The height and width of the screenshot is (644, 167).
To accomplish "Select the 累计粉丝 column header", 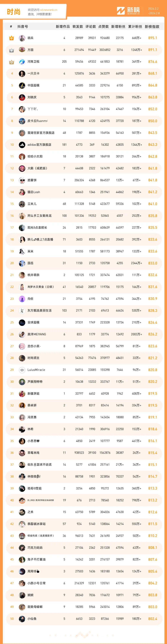I will (x=135, y=26).
